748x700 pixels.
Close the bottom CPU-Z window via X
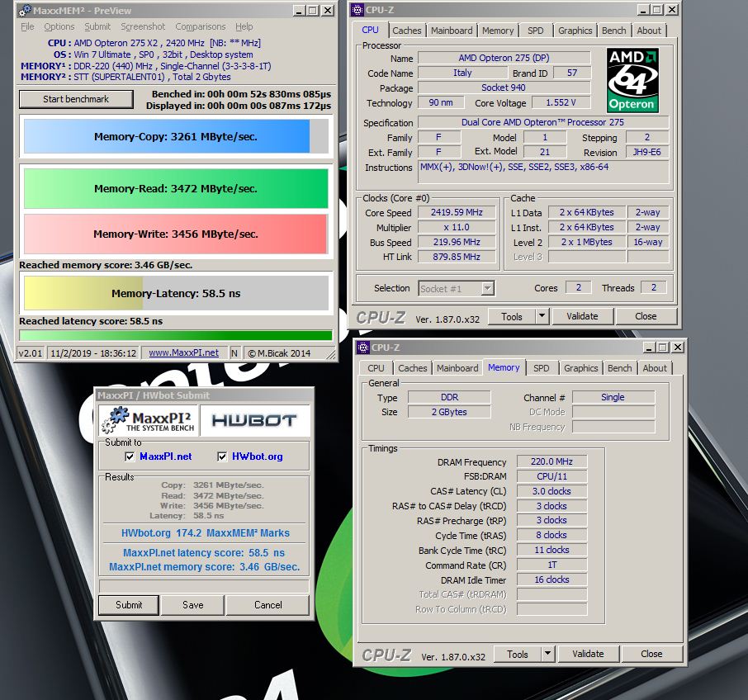[677, 348]
